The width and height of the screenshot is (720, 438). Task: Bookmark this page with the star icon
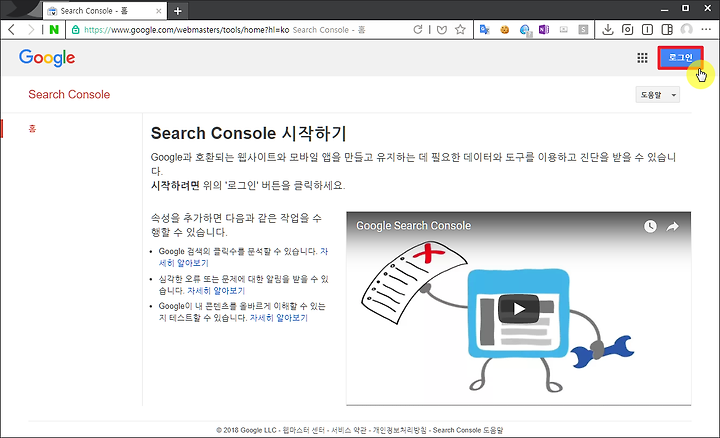pos(460,30)
